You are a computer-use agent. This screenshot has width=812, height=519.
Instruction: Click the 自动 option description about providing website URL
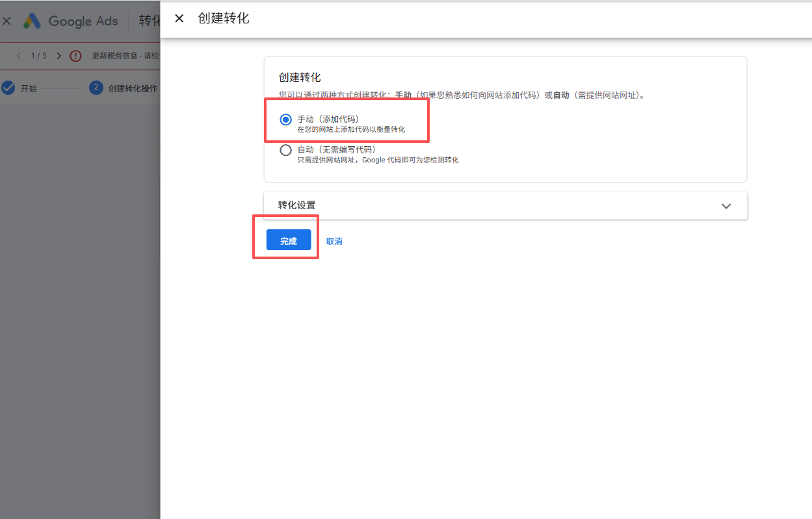pos(378,160)
